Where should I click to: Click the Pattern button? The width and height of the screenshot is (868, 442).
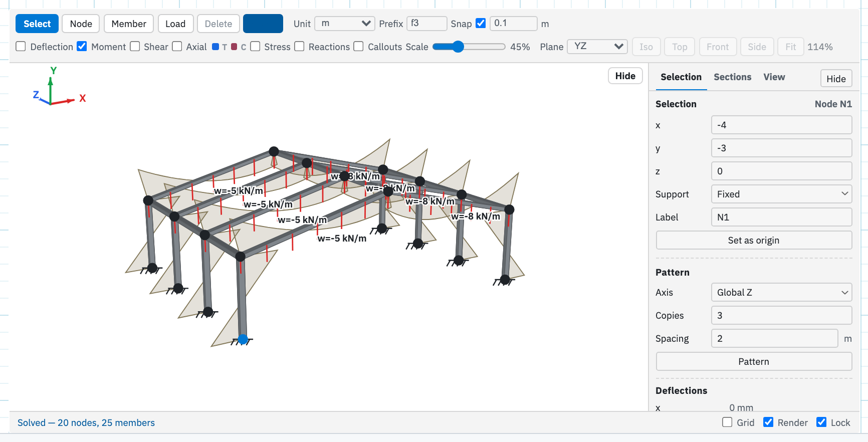tap(754, 361)
